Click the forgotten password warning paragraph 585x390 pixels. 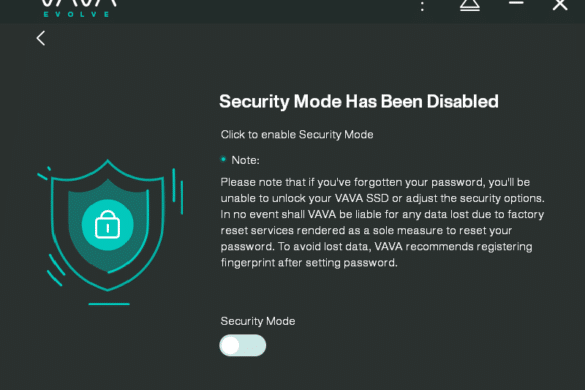pos(382,222)
